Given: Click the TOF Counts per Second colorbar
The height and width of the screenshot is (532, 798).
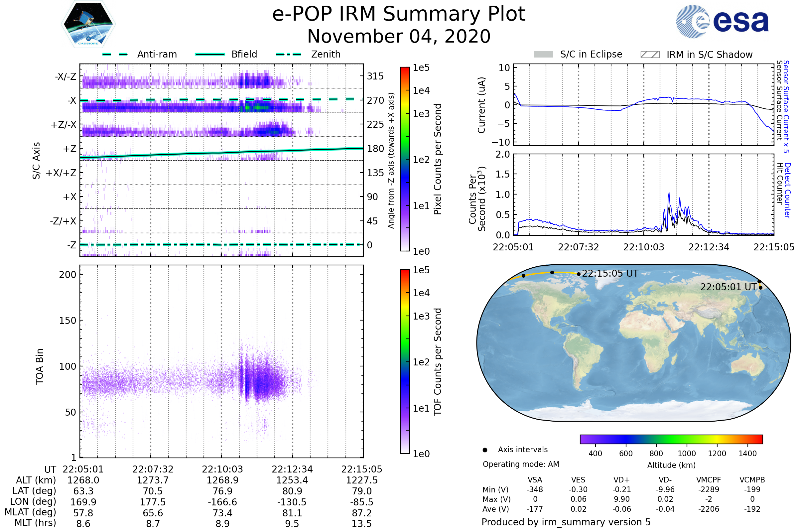Looking at the screenshot, I should click(405, 361).
